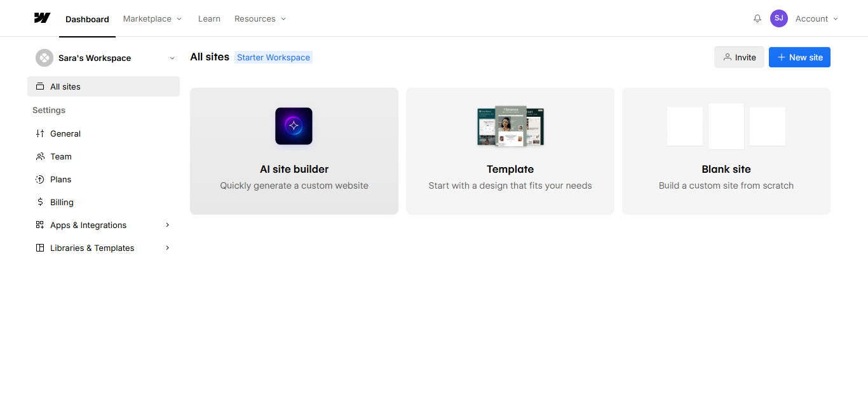Screen dimensions: 868x404
Task: Open the Marketplace dropdown menu
Action: [x=153, y=19]
